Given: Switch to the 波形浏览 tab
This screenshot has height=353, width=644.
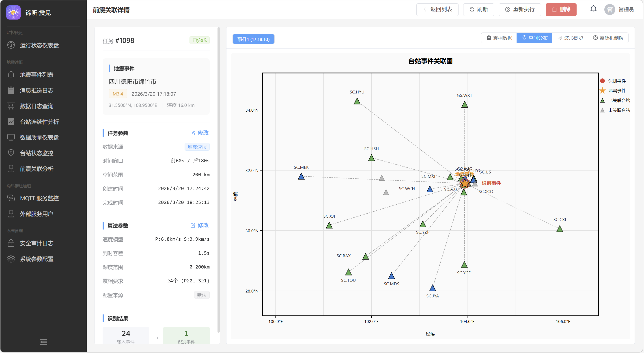Looking at the screenshot, I should coord(570,38).
